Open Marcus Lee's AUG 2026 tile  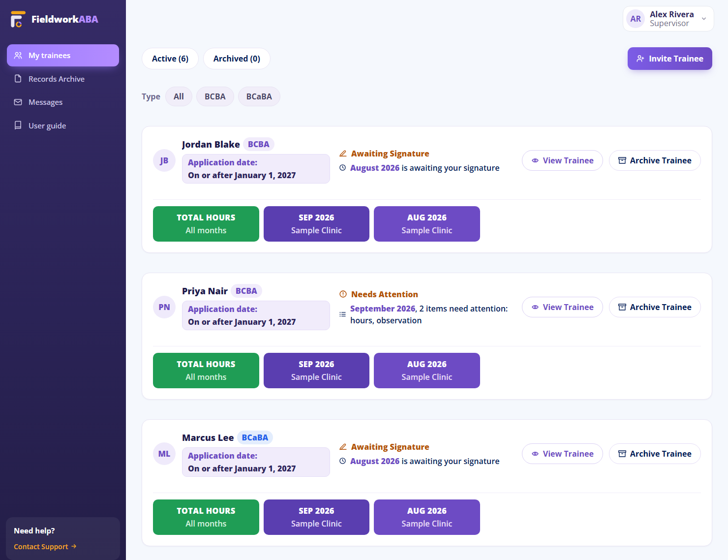[x=427, y=517]
